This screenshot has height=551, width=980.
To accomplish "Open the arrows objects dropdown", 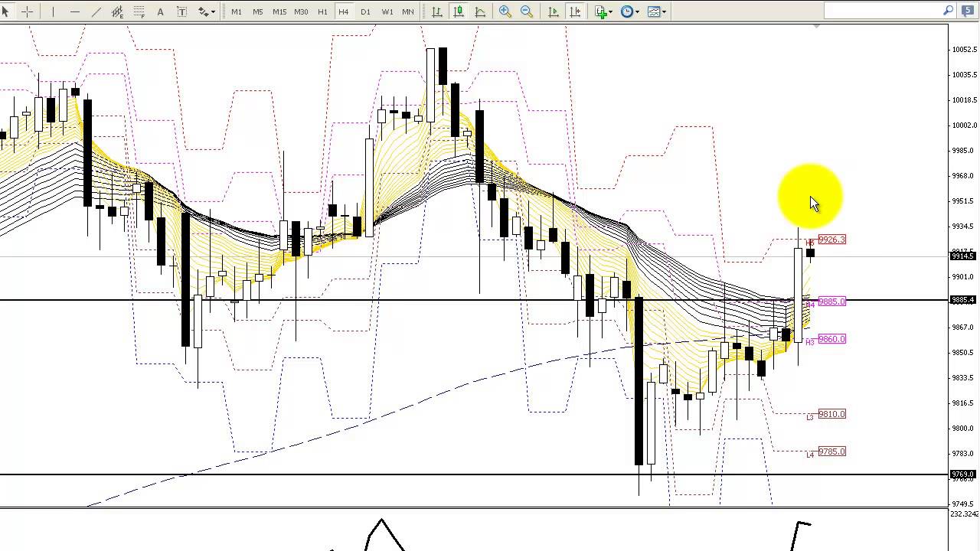I will (x=206, y=11).
